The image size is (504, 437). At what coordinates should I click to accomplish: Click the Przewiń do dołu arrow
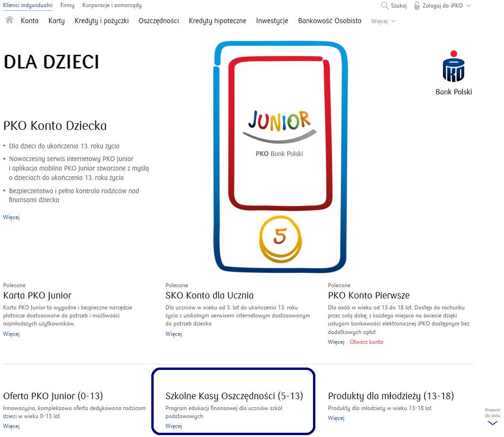click(x=493, y=423)
